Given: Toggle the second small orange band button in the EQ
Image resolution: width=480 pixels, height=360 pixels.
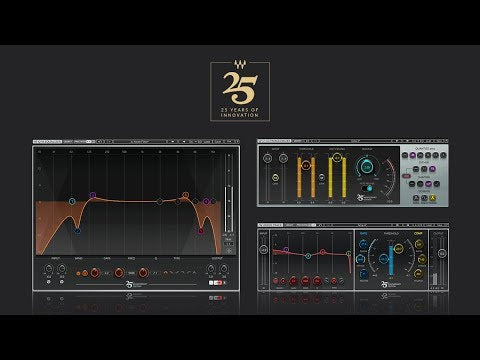Looking at the screenshot, I should pos(85,273).
